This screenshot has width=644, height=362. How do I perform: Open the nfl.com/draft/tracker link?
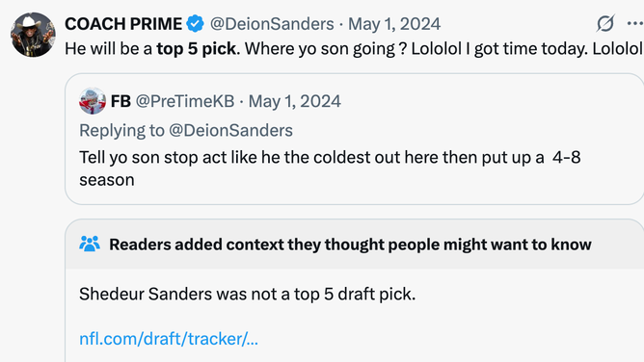pyautogui.click(x=169, y=339)
